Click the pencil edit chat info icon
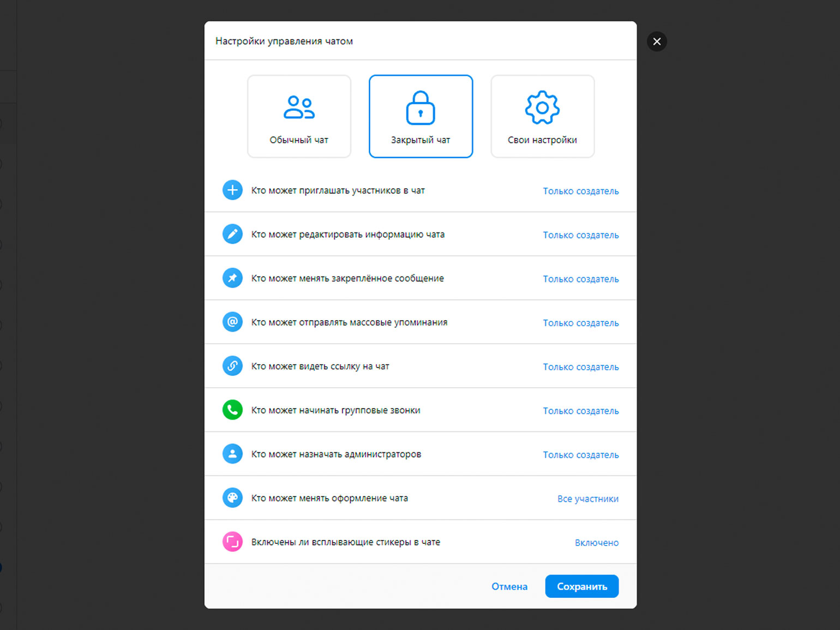840x630 pixels. (232, 234)
